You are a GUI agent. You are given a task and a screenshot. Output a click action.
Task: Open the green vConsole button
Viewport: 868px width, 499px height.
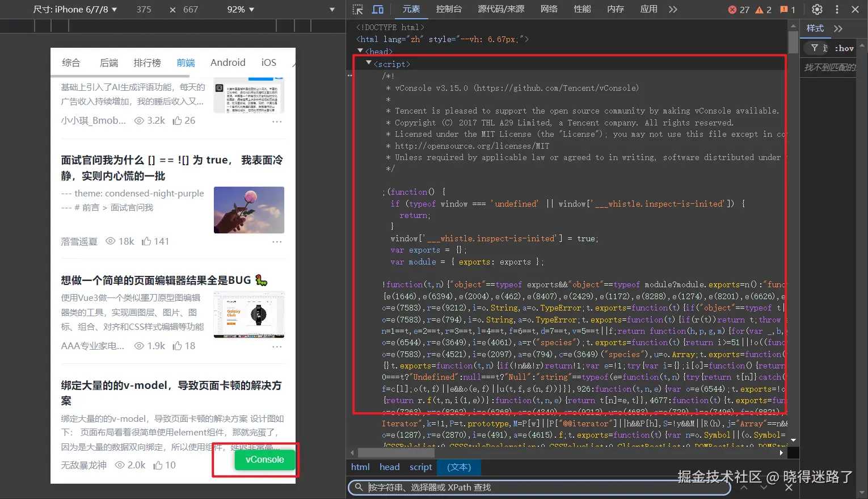tap(265, 460)
